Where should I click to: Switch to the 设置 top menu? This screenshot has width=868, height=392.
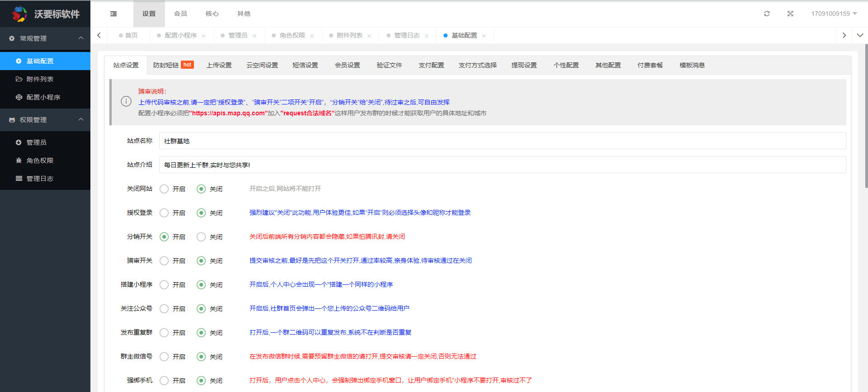(149, 14)
